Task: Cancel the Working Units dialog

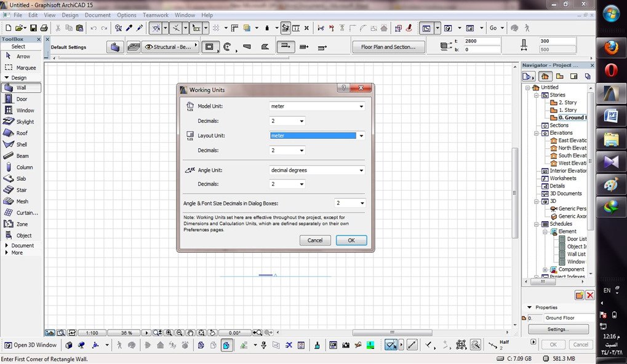Action: tap(315, 240)
